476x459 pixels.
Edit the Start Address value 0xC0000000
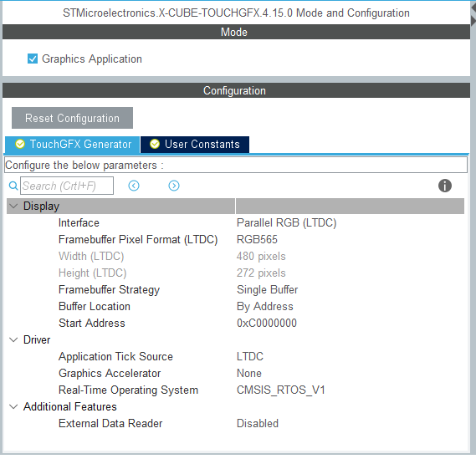coord(267,323)
